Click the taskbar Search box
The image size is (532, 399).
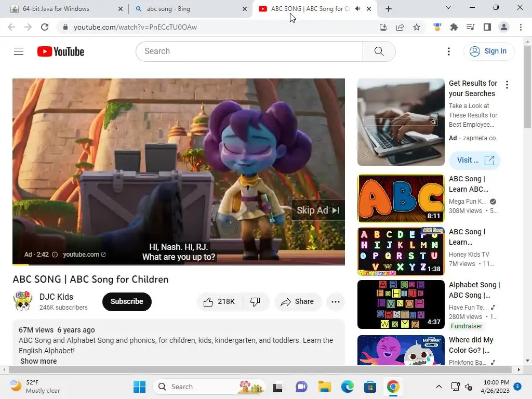pos(209,387)
